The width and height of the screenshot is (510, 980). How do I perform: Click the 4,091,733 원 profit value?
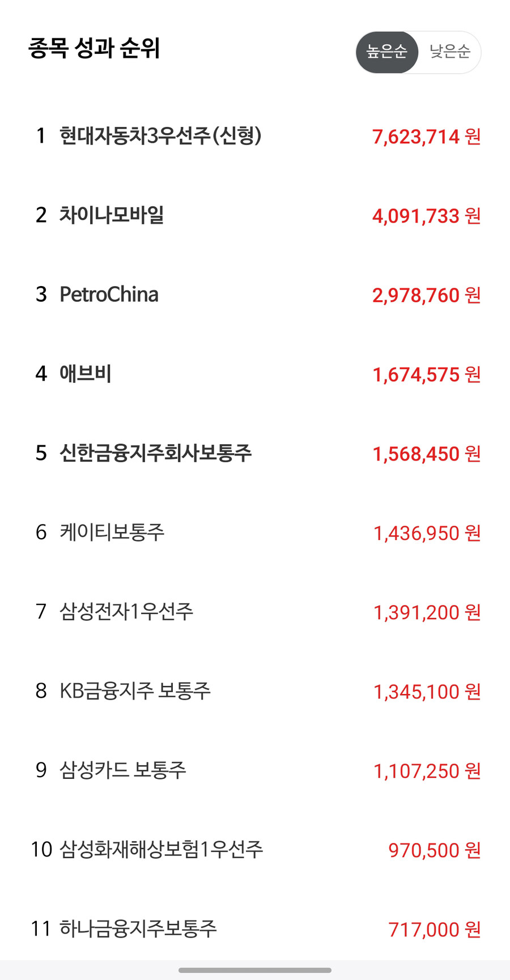point(426,216)
